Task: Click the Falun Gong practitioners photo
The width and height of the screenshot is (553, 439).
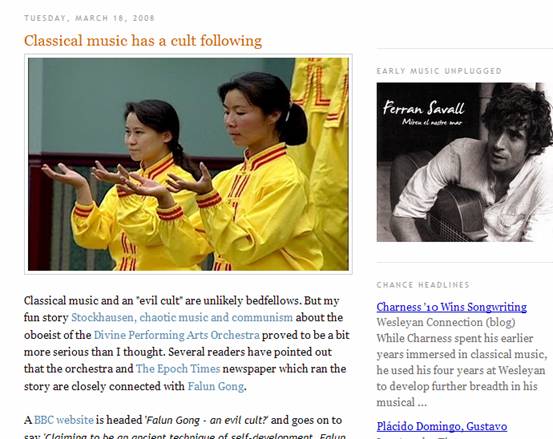Action: [x=188, y=164]
